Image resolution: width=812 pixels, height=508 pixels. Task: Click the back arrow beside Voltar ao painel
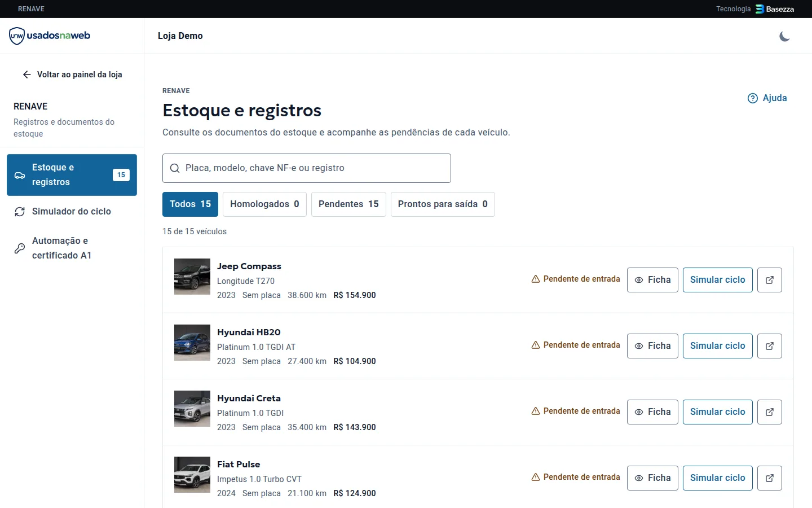coord(27,75)
